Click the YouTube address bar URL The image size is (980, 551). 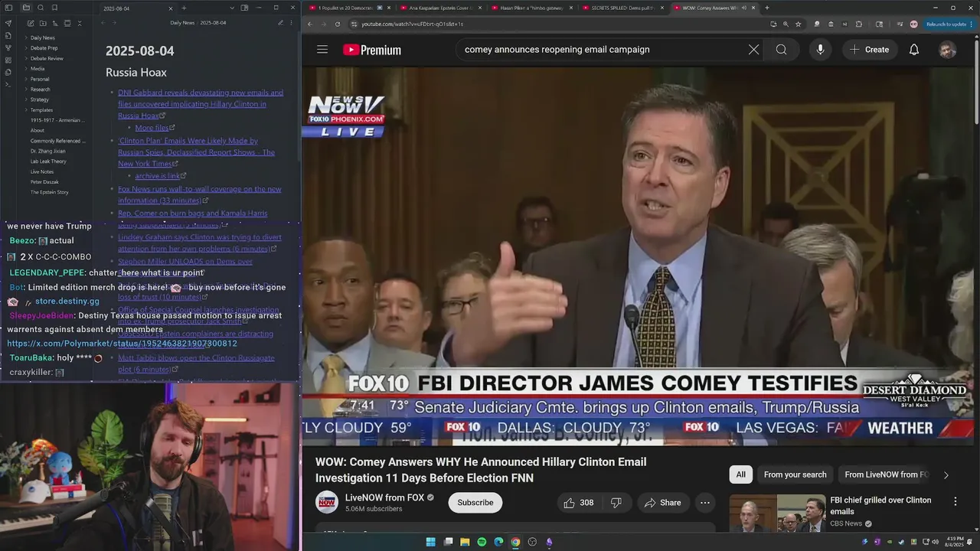[x=412, y=24]
